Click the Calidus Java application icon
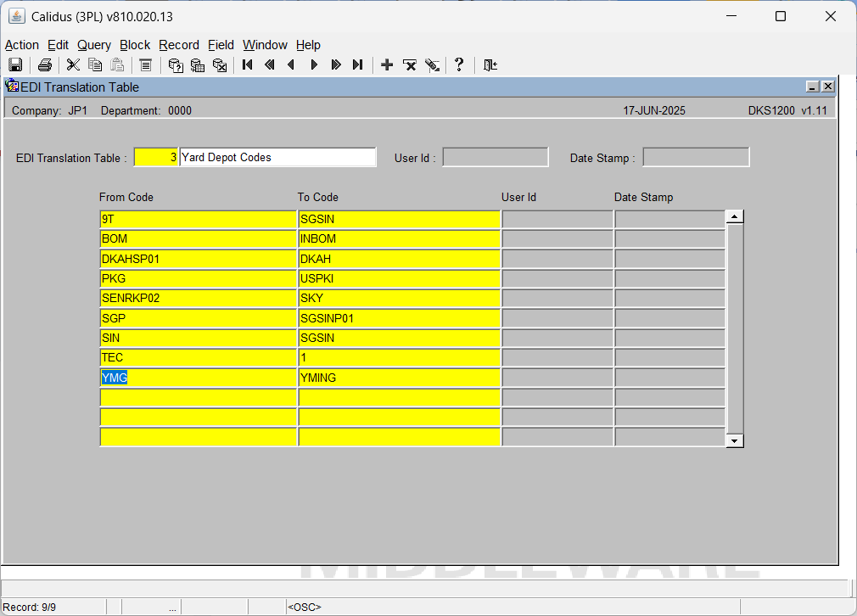857x616 pixels. pyautogui.click(x=16, y=16)
